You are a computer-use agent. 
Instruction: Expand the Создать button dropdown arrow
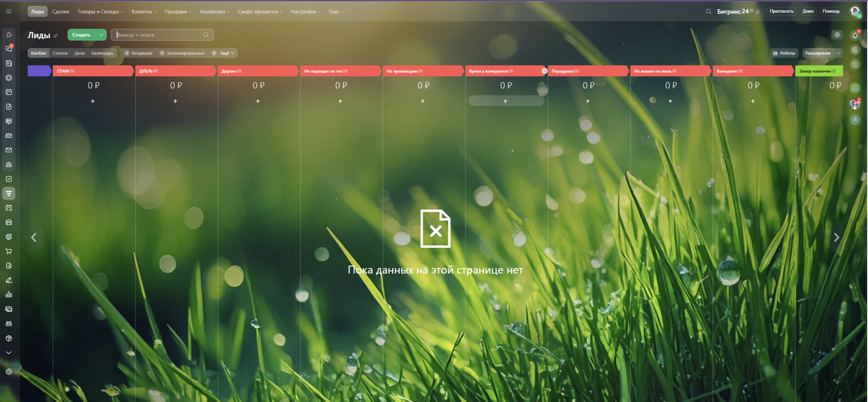[x=101, y=35]
